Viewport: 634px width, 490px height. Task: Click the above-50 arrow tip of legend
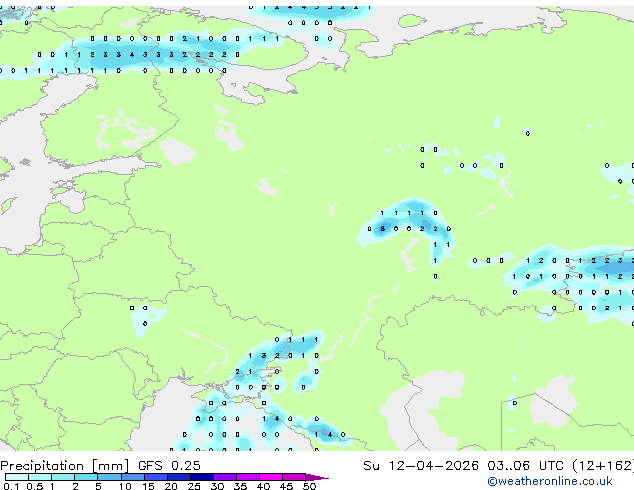(x=317, y=477)
